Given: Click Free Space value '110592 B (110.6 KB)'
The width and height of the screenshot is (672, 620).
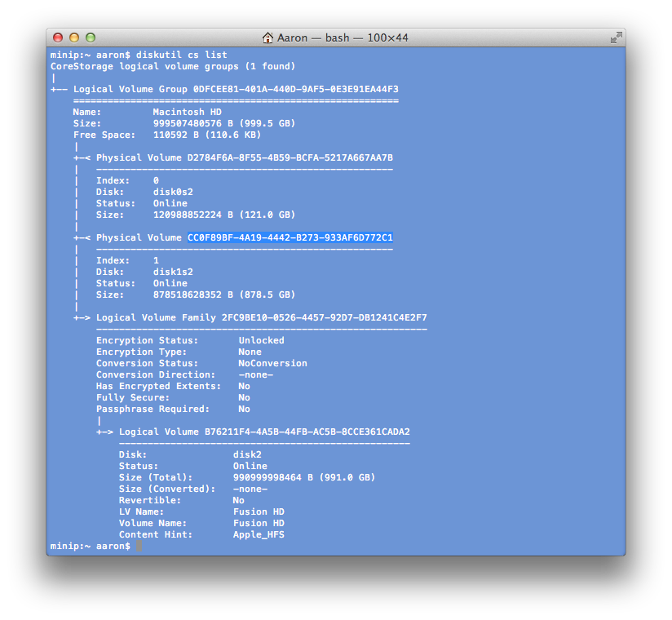Looking at the screenshot, I should coord(207,135).
